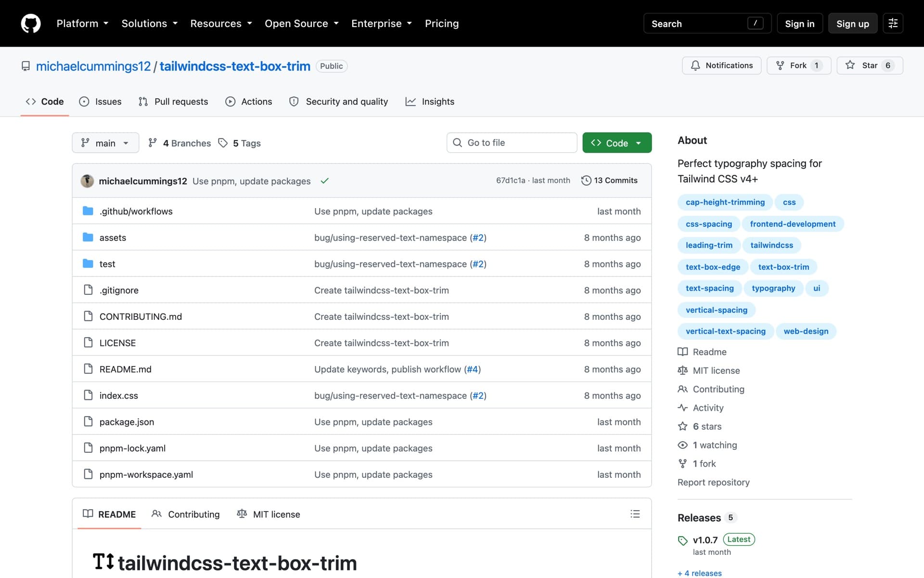Open the header settings menu icon

(x=893, y=23)
